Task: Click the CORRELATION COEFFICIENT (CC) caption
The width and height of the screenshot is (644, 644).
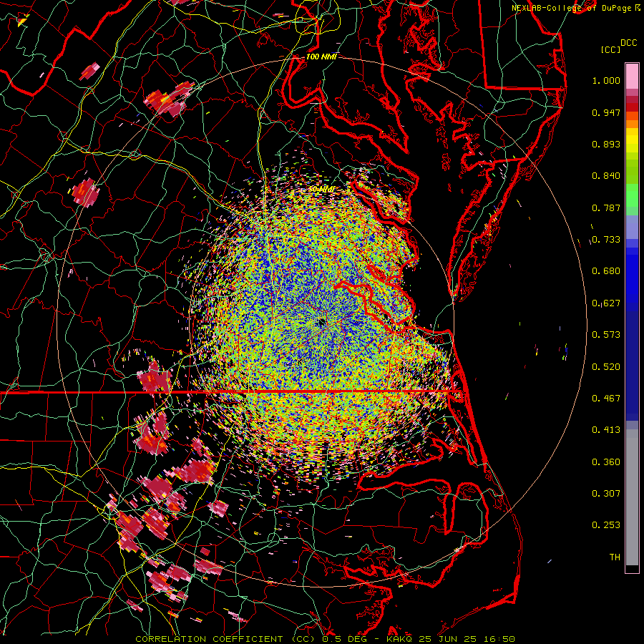Action: [x=225, y=639]
